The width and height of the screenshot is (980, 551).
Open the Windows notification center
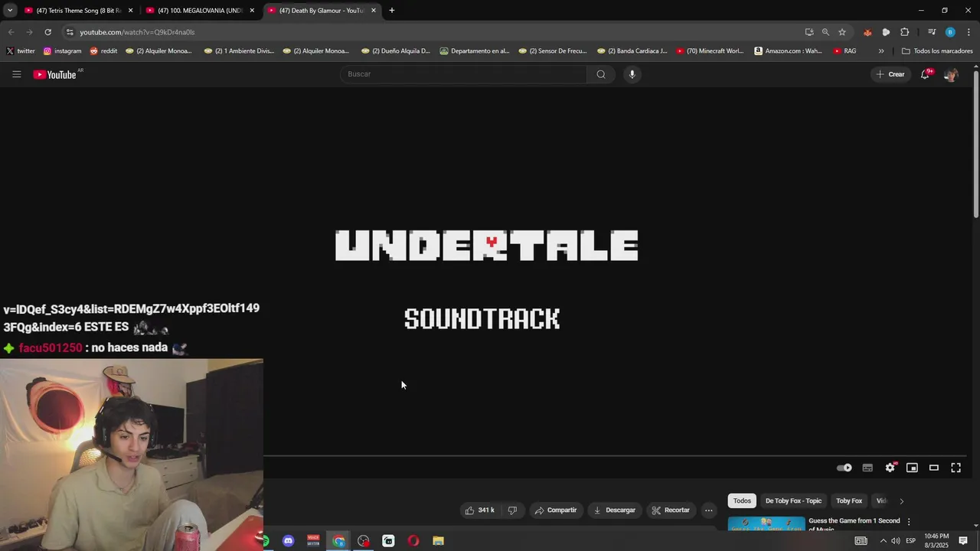[x=963, y=541]
